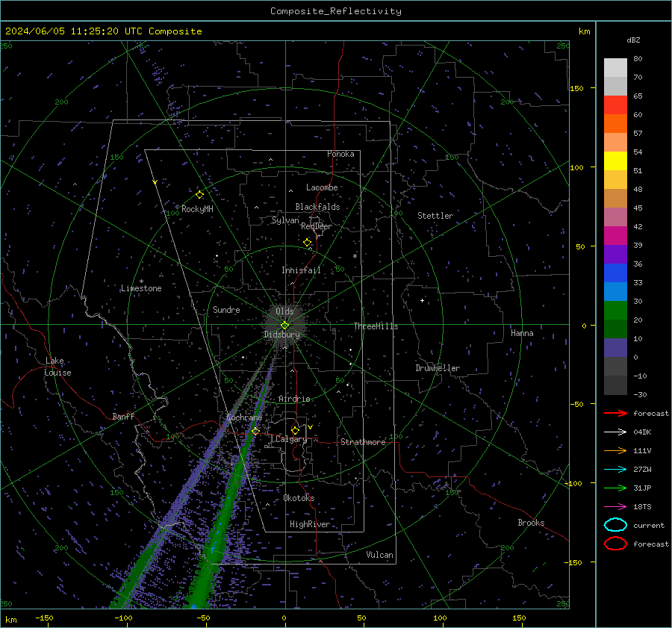The image size is (672, 628).
Task: Click the 150 tick on right axis
Action: (576, 88)
